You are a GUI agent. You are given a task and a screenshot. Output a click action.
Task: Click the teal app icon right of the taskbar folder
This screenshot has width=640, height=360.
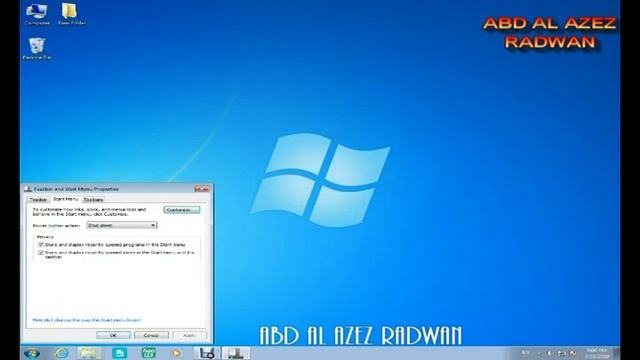[x=119, y=353]
